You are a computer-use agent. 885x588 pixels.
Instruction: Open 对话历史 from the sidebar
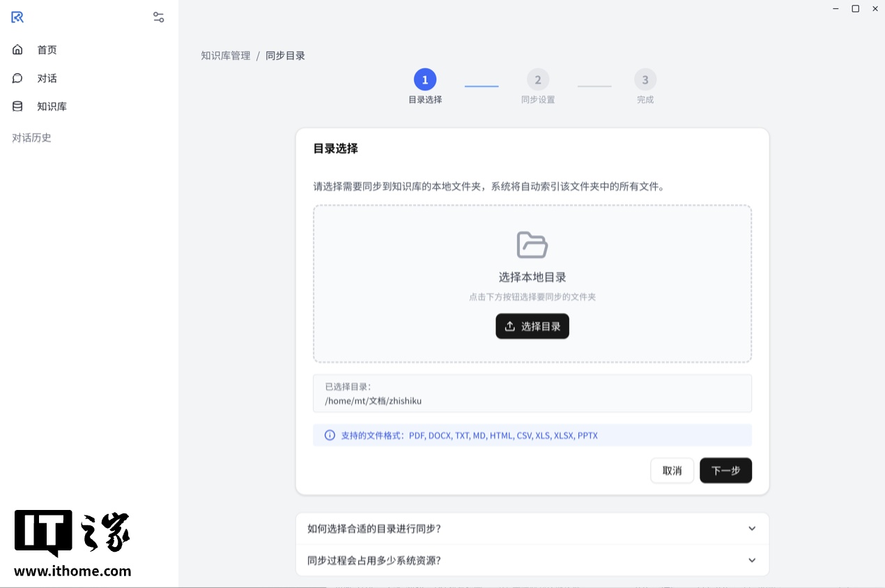pos(31,137)
